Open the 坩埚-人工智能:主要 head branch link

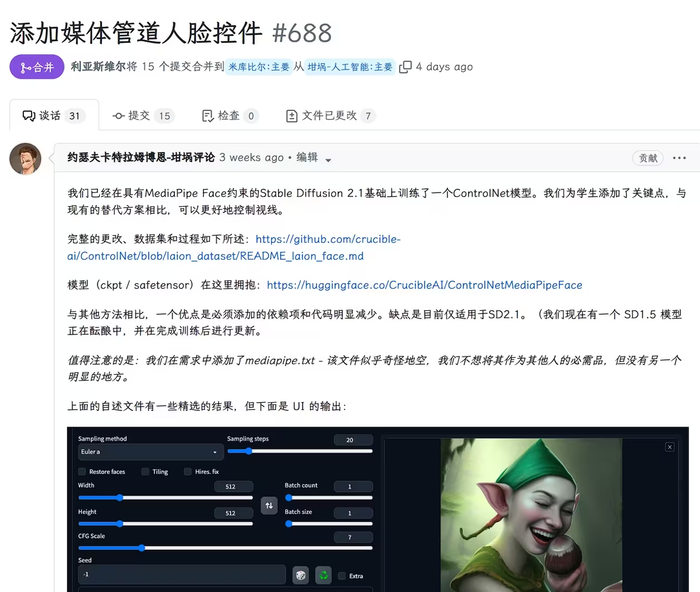pyautogui.click(x=350, y=67)
